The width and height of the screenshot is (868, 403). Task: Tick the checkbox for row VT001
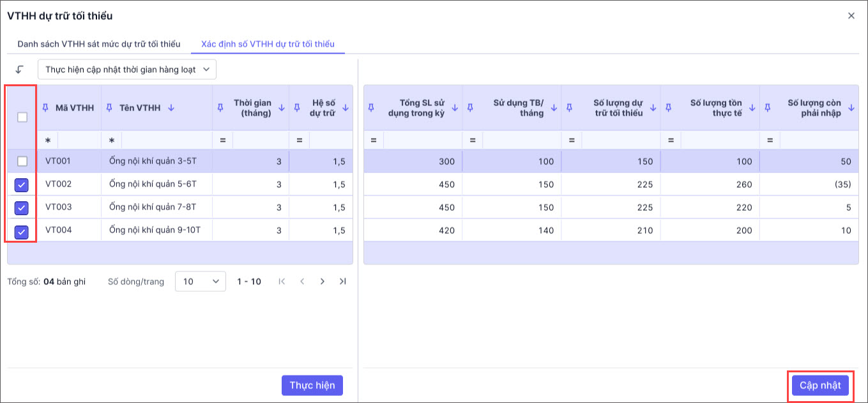coord(22,162)
